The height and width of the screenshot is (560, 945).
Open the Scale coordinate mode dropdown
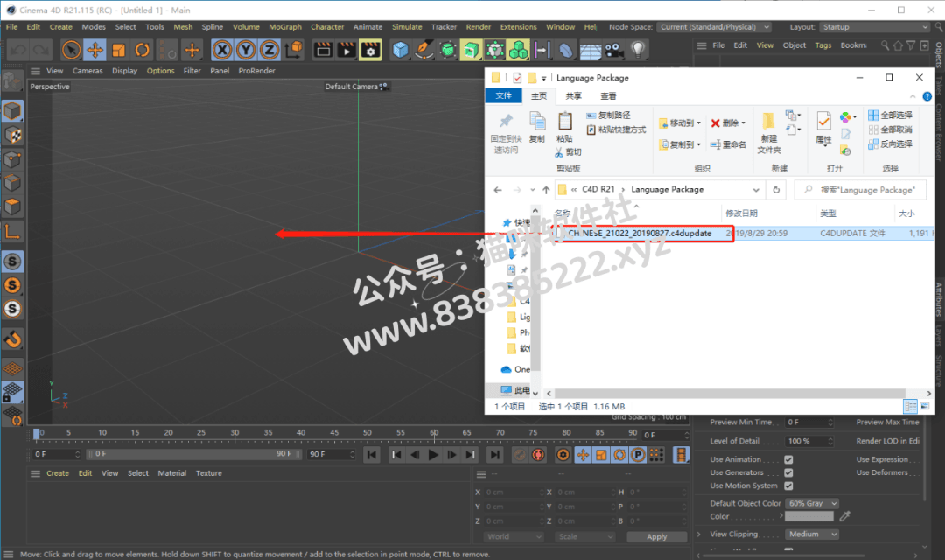pos(585,537)
